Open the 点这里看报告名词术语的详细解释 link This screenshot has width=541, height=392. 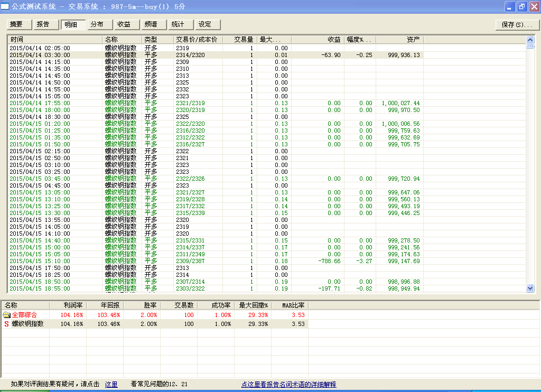click(289, 384)
